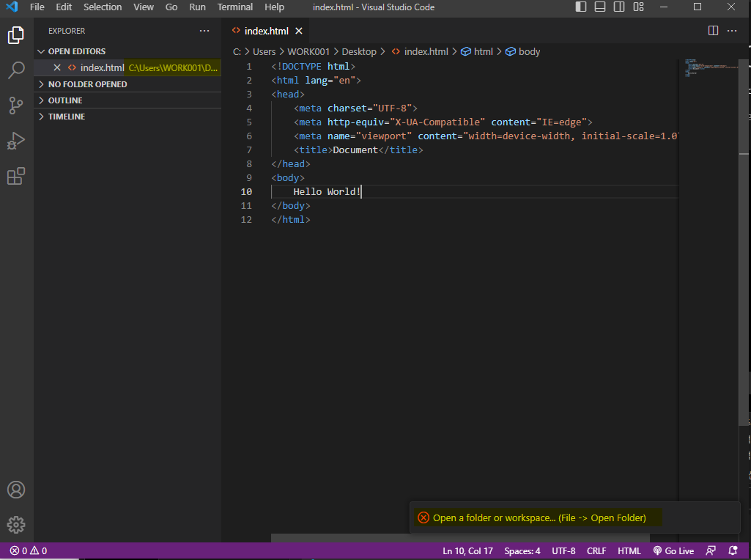Click errors and warnings count in status bar
The image size is (751, 560).
click(29, 551)
